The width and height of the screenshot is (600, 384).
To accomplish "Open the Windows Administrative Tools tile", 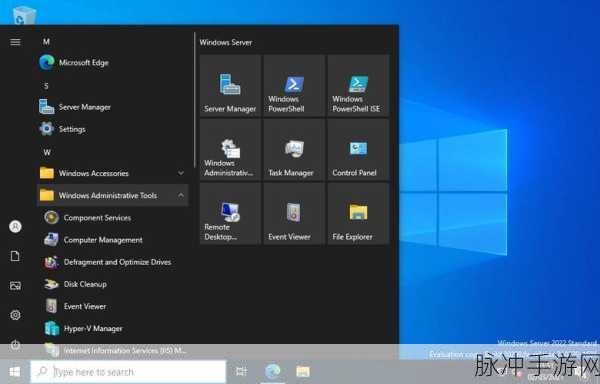I will [x=230, y=150].
